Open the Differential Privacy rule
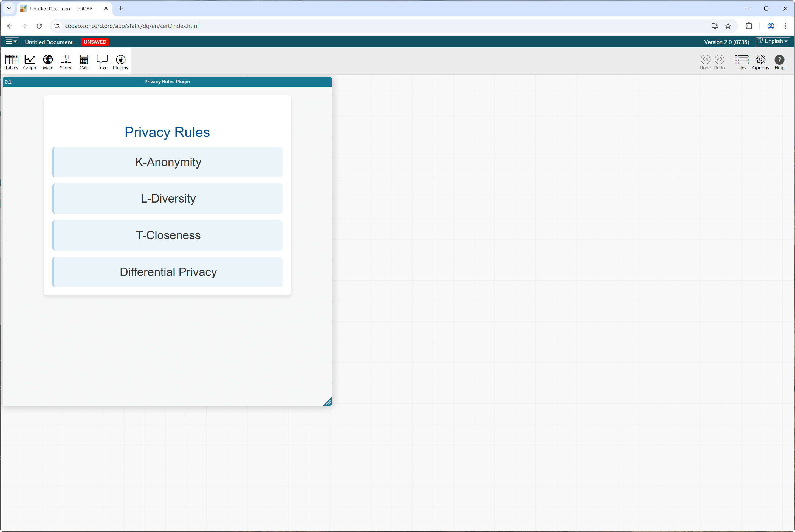The height and width of the screenshot is (532, 795). click(x=167, y=272)
